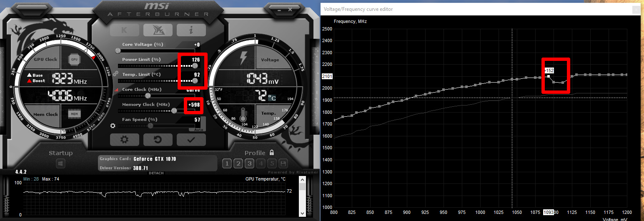This screenshot has width=644, height=221.
Task: Open curve editor via Core Clock bars icon
Action: tap(116, 90)
